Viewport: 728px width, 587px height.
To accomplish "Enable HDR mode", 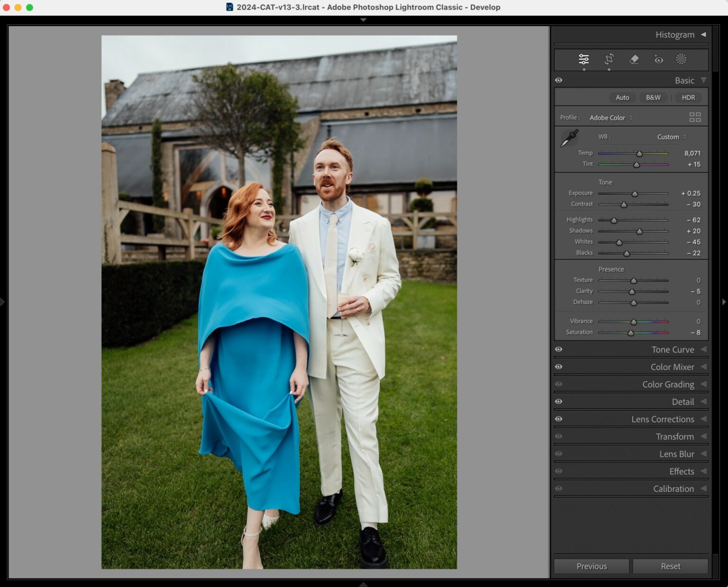I will click(689, 97).
